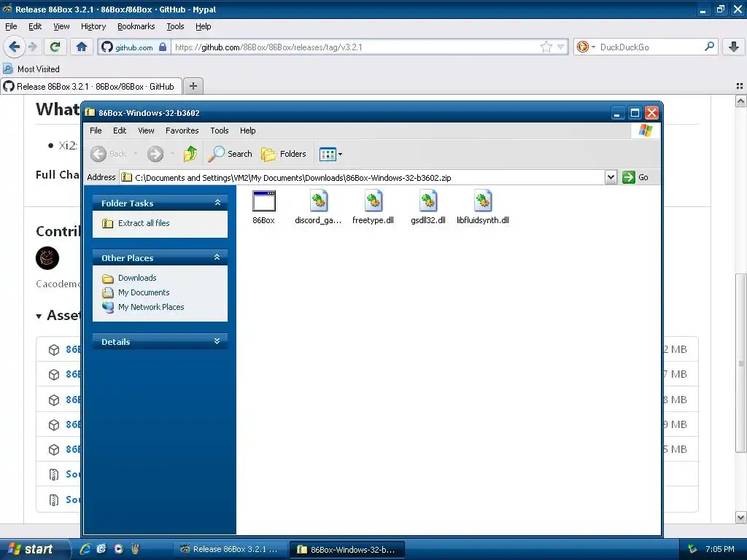Image resolution: width=747 pixels, height=560 pixels.
Task: Click the Search toolbar button in Explorer
Action: coord(231,154)
